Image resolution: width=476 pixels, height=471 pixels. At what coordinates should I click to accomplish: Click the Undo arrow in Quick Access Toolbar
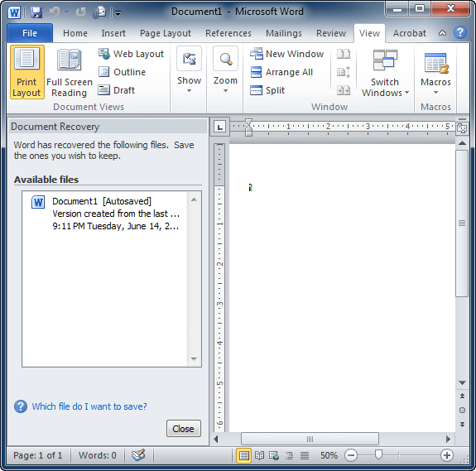click(x=55, y=12)
